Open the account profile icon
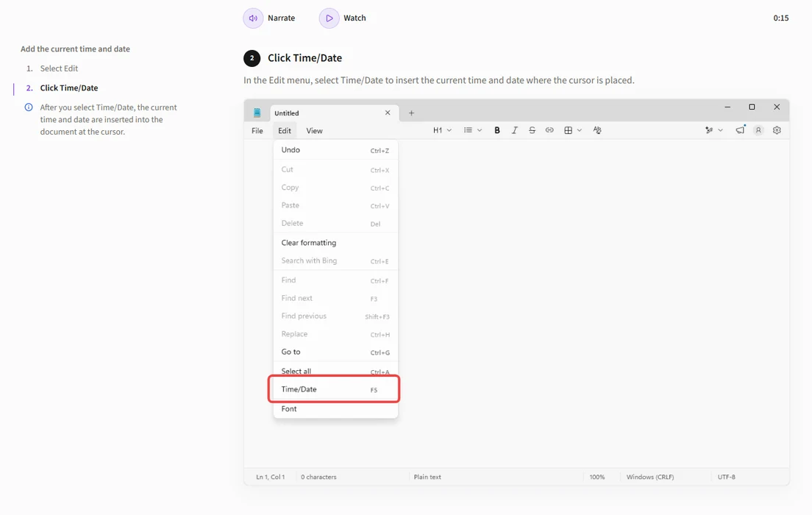Viewport: 812px width, 515px height. click(x=758, y=130)
